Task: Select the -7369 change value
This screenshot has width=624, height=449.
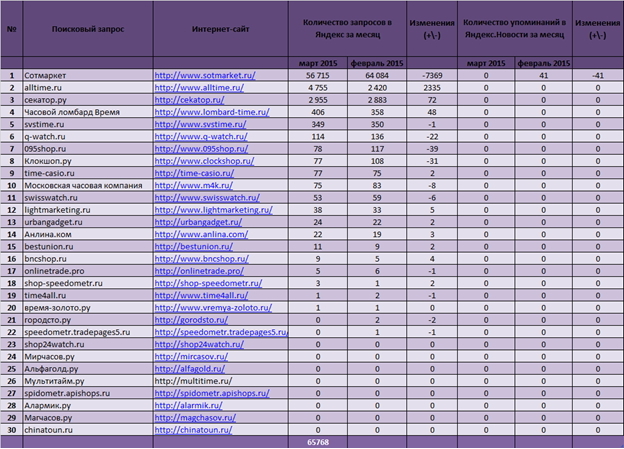Action: tap(432, 75)
